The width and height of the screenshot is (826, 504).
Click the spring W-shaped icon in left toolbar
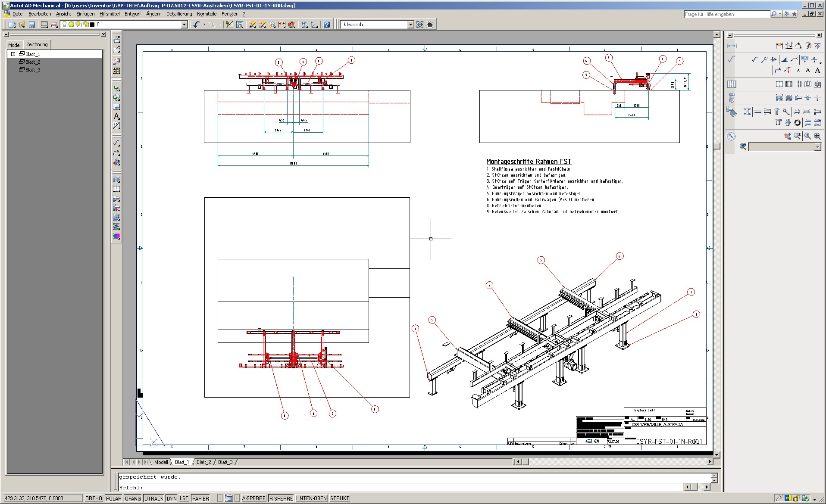point(116,227)
